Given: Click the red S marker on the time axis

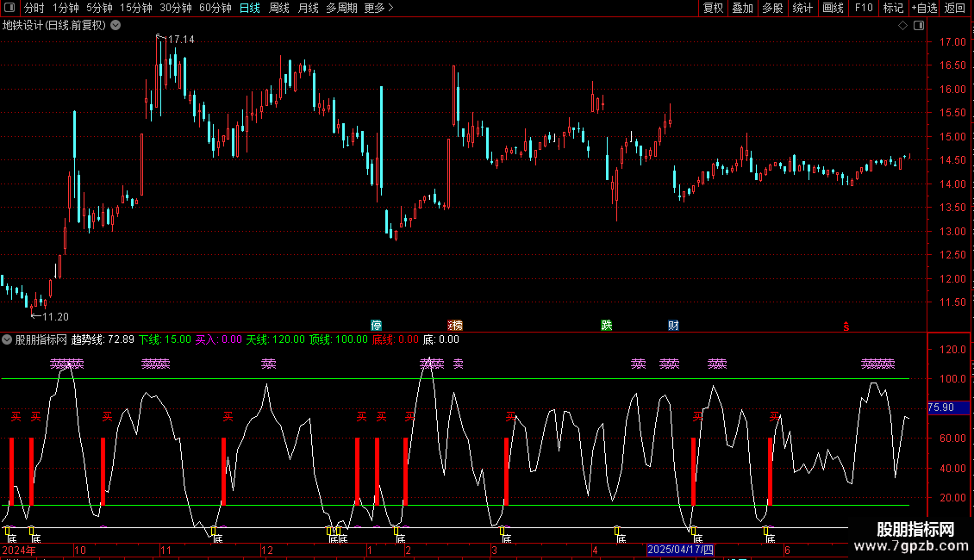Looking at the screenshot, I should pyautogui.click(x=846, y=327).
